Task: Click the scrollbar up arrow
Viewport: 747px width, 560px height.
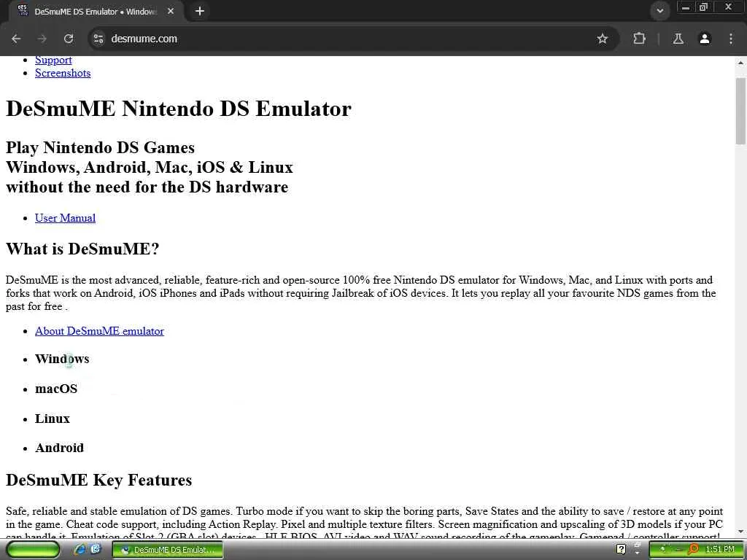Action: click(x=741, y=62)
